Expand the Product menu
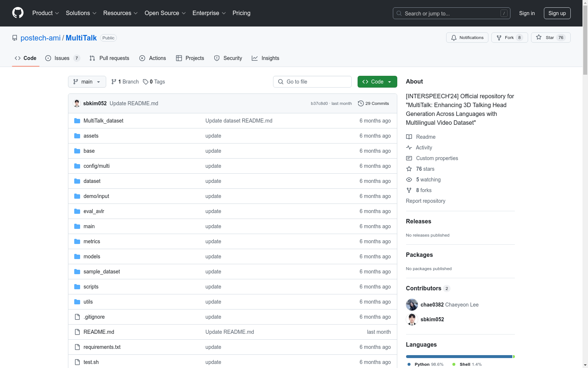The height and width of the screenshot is (368, 588). pos(46,13)
